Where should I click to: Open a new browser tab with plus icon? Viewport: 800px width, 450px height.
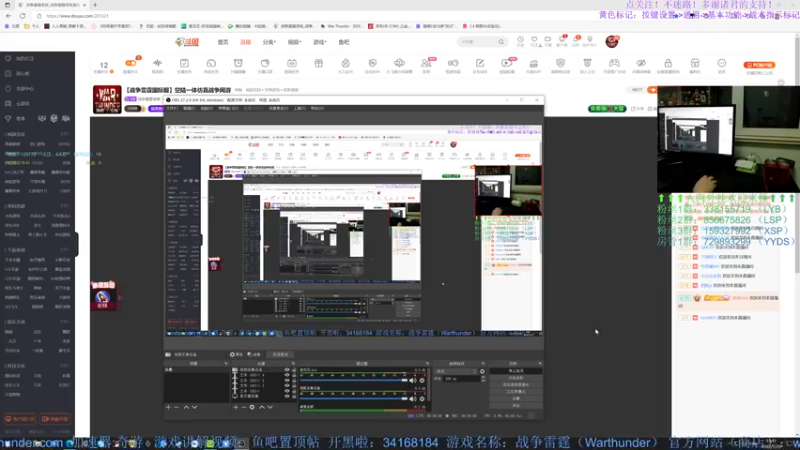[95, 5]
